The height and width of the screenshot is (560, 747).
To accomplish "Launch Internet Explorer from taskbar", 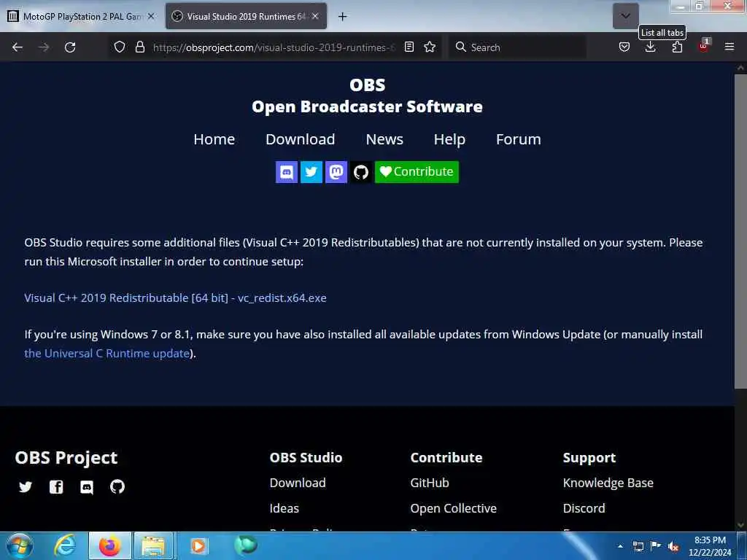I will click(65, 545).
